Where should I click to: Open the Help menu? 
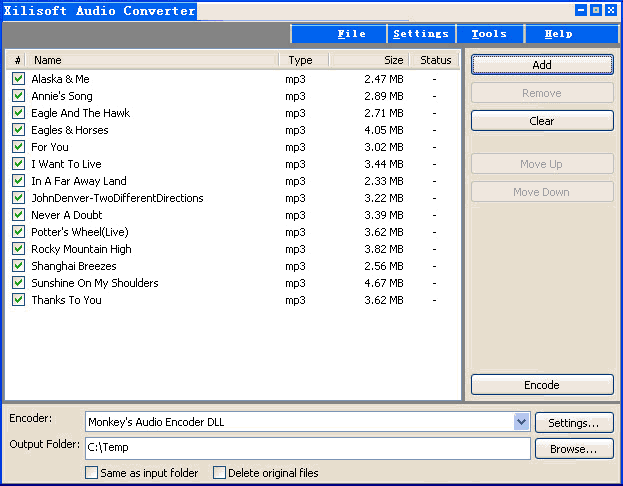(571, 34)
